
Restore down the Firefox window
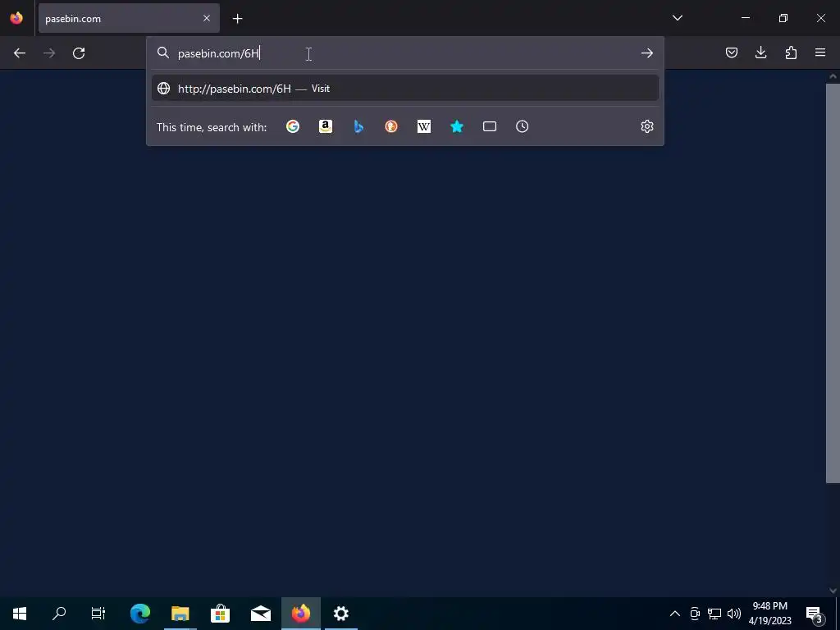tap(783, 18)
